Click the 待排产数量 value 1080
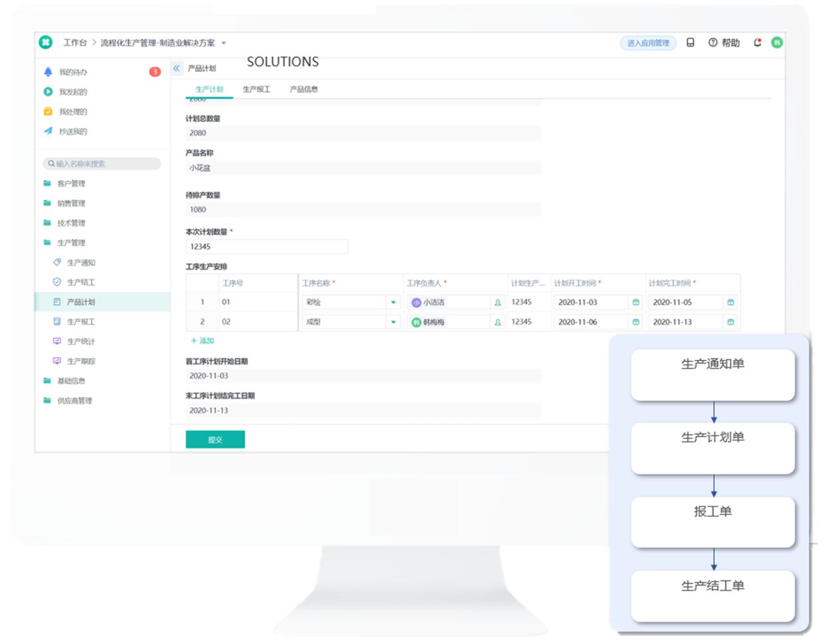Image resolution: width=825 pixels, height=644 pixels. click(x=363, y=209)
